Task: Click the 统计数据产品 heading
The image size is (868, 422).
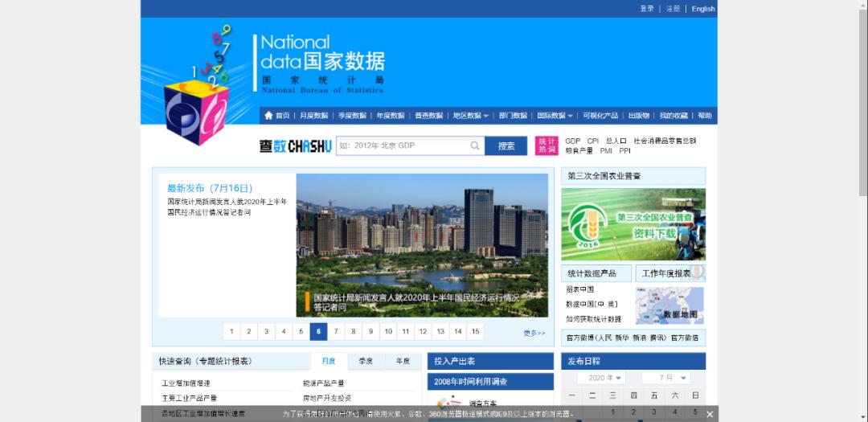Action: (596, 273)
